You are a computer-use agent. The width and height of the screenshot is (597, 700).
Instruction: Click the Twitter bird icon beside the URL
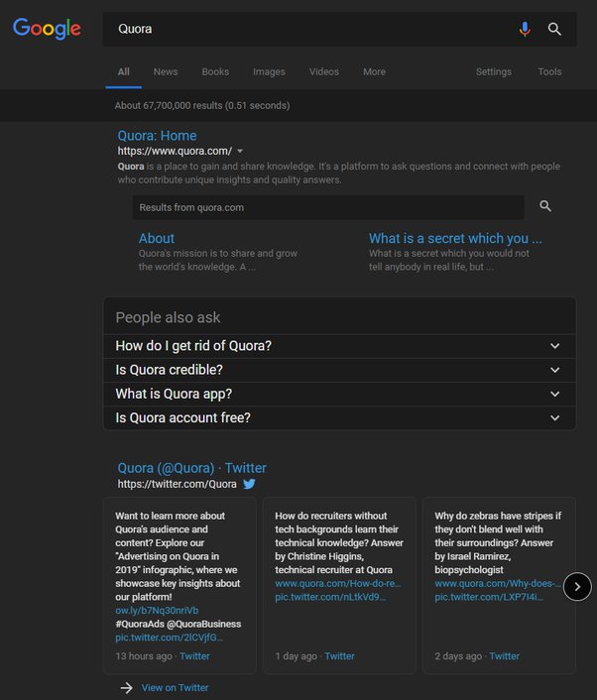click(x=249, y=484)
